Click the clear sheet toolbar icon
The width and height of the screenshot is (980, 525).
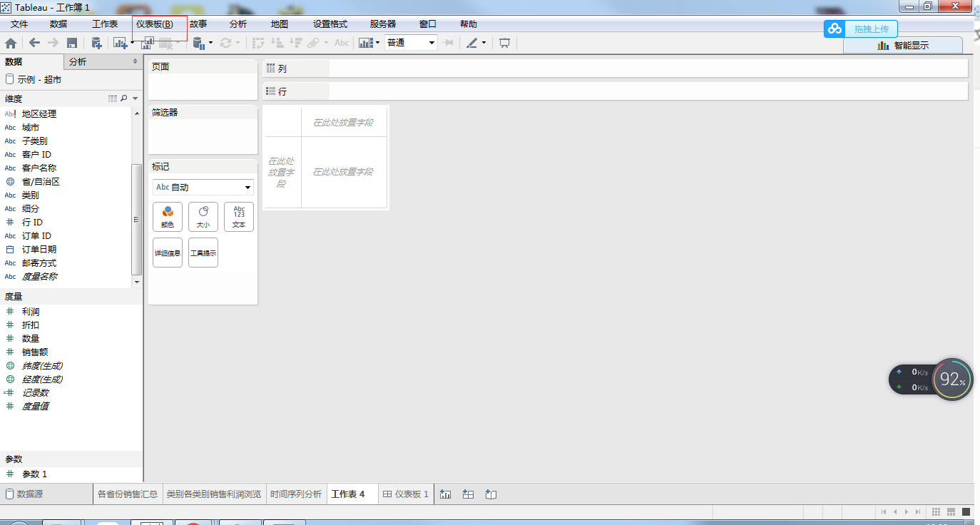coord(166,43)
